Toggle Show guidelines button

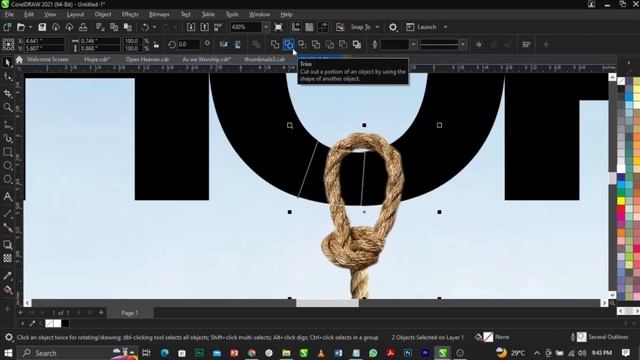(x=323, y=27)
